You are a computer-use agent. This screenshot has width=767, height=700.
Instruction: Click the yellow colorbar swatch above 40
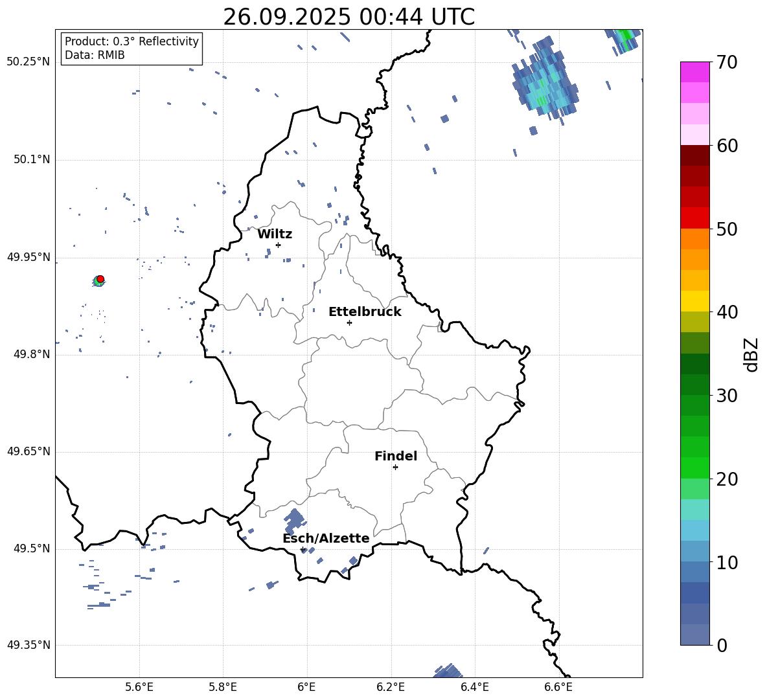(695, 301)
